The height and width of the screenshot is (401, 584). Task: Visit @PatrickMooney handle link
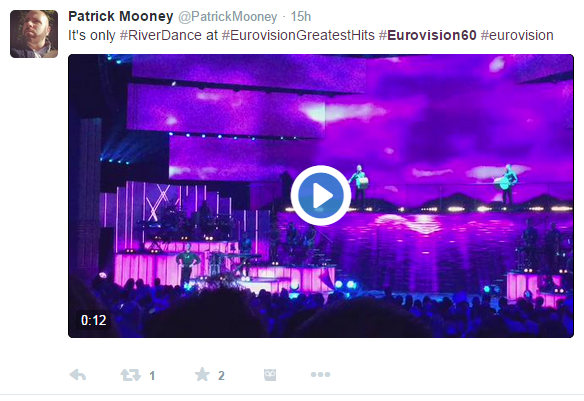228,16
